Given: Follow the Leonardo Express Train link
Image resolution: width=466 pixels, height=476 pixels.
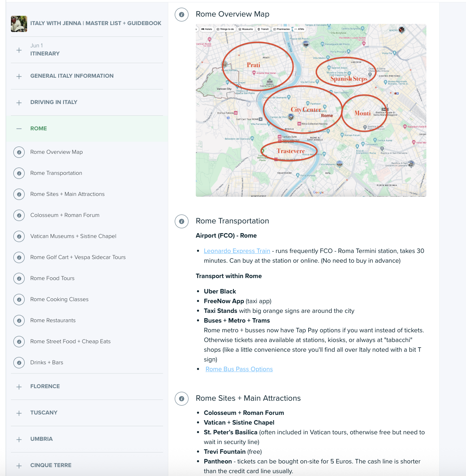Looking at the screenshot, I should coord(237,251).
